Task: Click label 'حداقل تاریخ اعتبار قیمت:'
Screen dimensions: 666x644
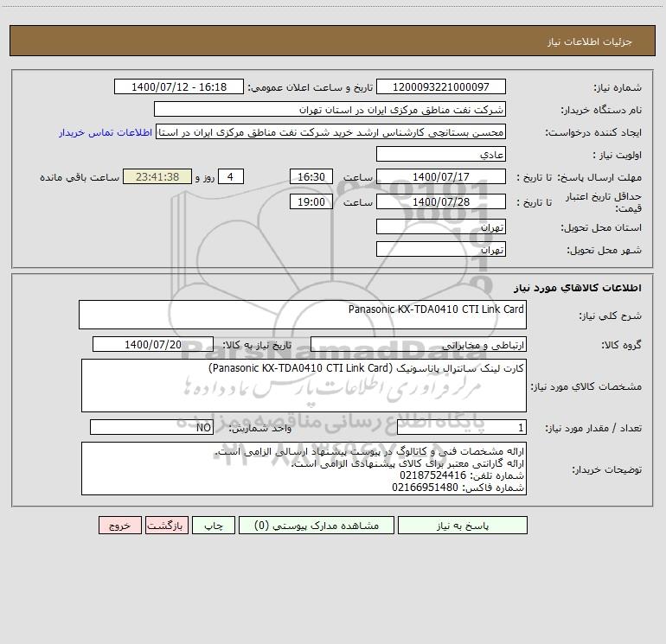Action: pos(604,202)
